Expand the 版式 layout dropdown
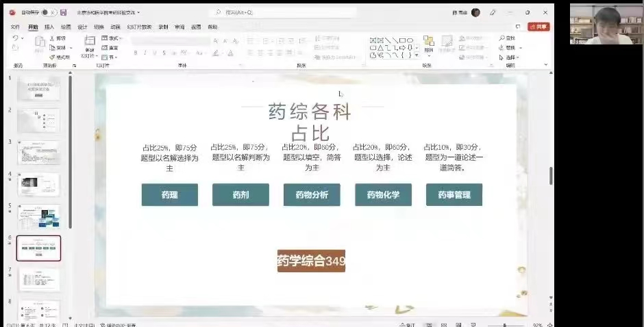Image resolution: width=644 pixels, height=327 pixels. click(121, 38)
